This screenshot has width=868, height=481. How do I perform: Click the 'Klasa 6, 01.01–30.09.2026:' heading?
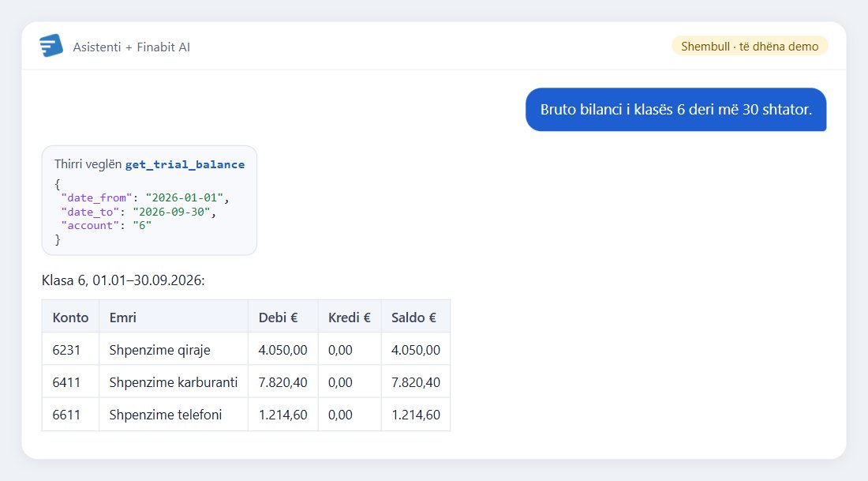pyautogui.click(x=123, y=280)
